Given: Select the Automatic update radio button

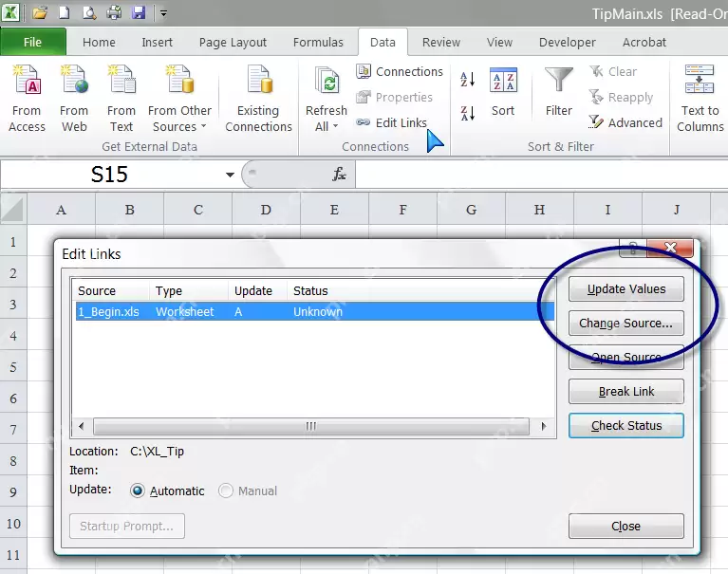Looking at the screenshot, I should (x=138, y=491).
